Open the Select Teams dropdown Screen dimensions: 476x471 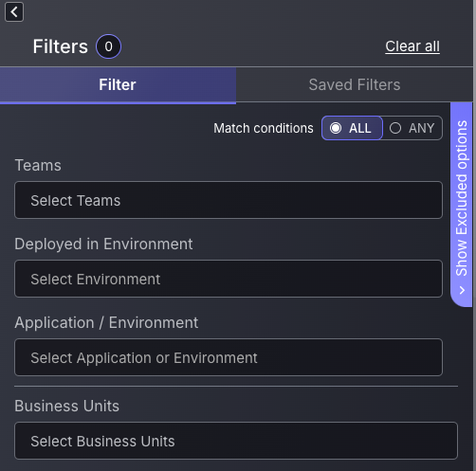pos(229,200)
